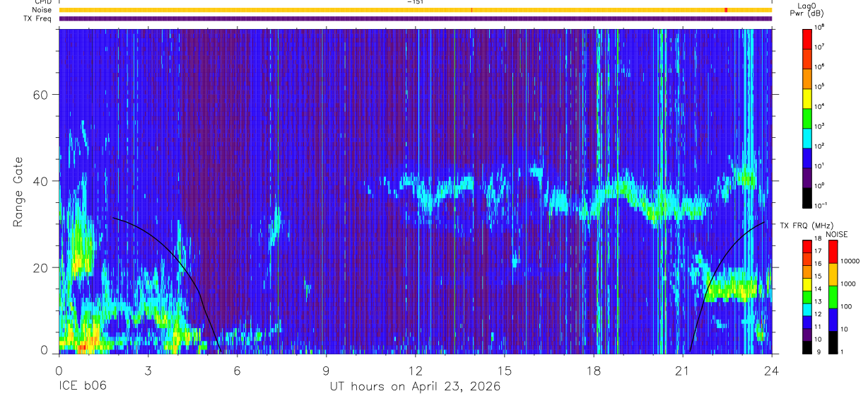Click x-axis tick label '12'

coord(415,371)
